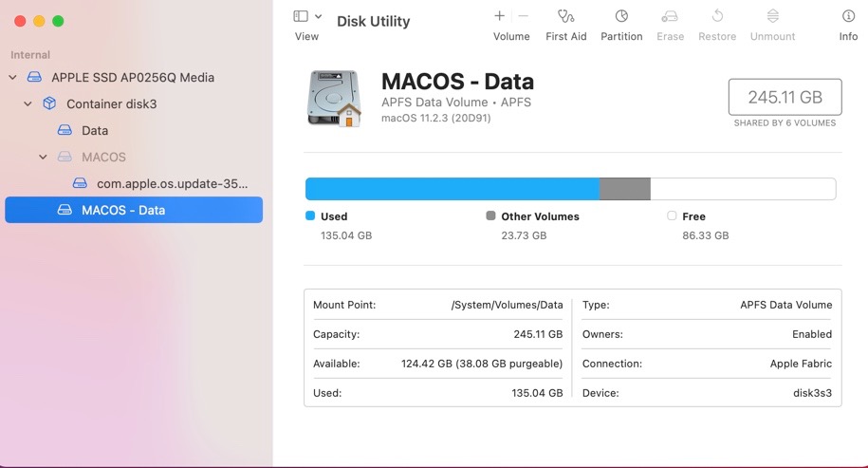
Task: Click the blue Used segment of the usage bar
Action: [452, 189]
